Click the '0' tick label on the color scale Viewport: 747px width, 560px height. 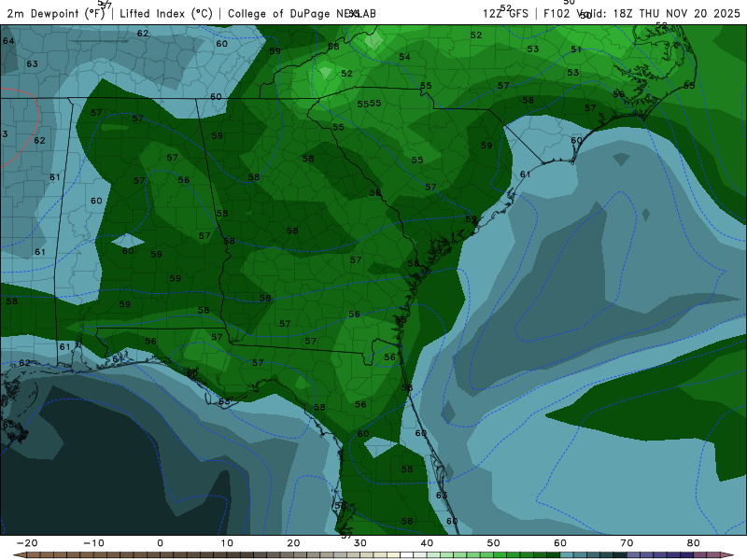click(160, 543)
